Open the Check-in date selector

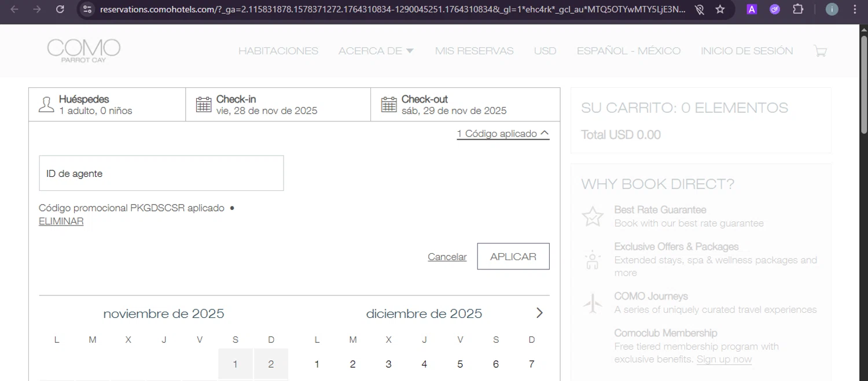tap(278, 105)
